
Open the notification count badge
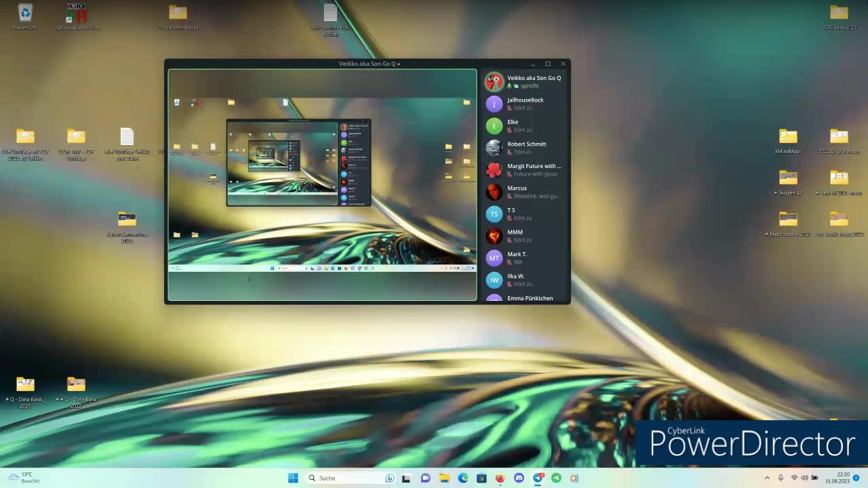(856, 478)
